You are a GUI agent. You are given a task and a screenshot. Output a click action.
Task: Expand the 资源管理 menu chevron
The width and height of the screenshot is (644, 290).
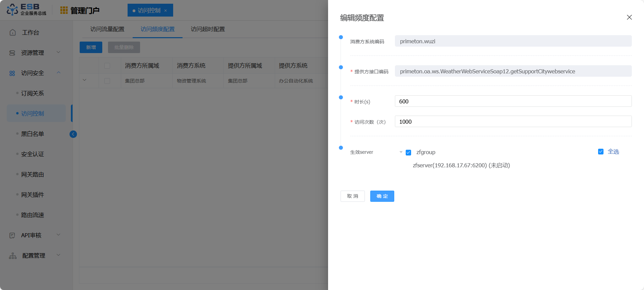click(58, 52)
